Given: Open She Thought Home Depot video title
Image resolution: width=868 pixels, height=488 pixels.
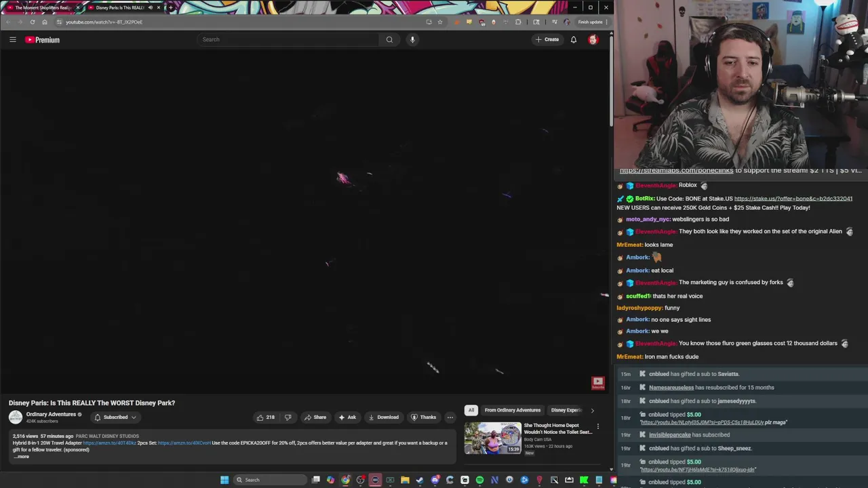Looking at the screenshot, I should (x=558, y=428).
